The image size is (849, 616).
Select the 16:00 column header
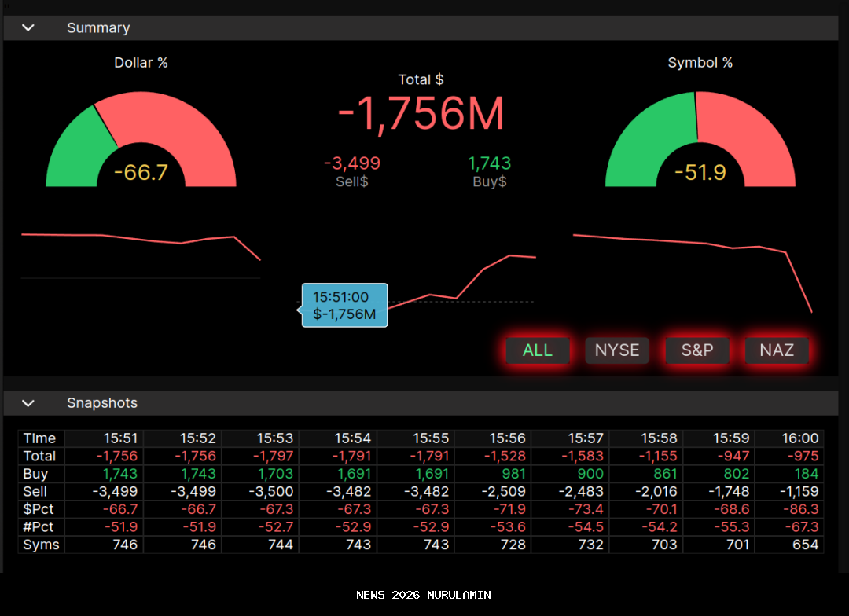(x=799, y=438)
